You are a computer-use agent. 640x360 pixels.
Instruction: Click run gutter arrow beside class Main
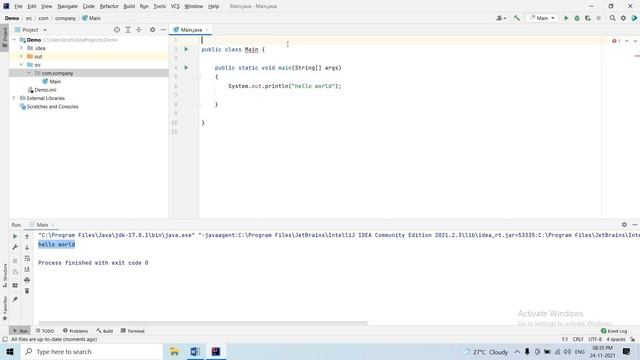(186, 49)
